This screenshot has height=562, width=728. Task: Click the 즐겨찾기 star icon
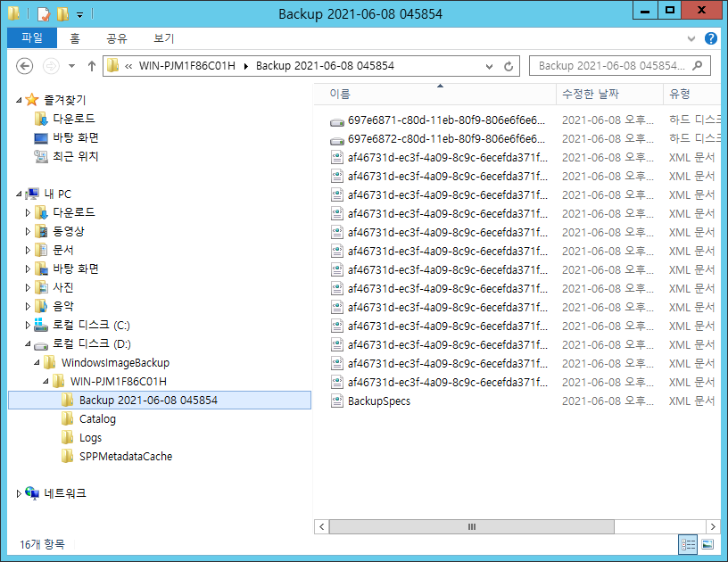coord(31,99)
